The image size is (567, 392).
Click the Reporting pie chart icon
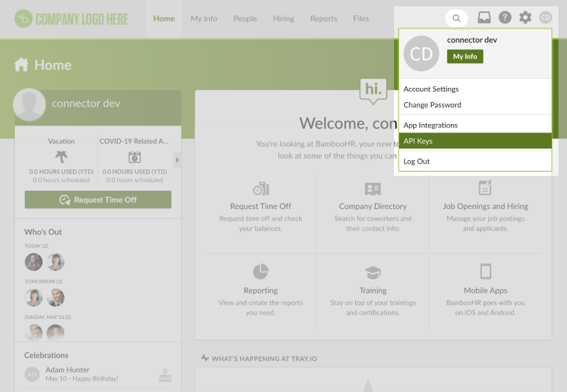click(x=261, y=271)
